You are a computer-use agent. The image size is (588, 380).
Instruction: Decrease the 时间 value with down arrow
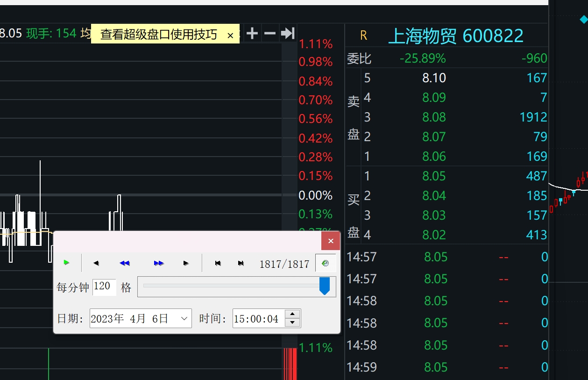click(x=292, y=323)
